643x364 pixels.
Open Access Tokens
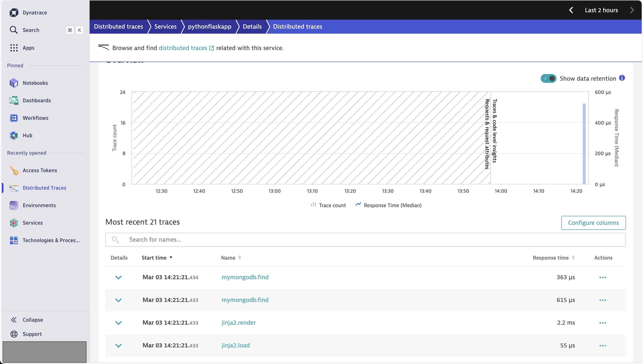coord(40,170)
